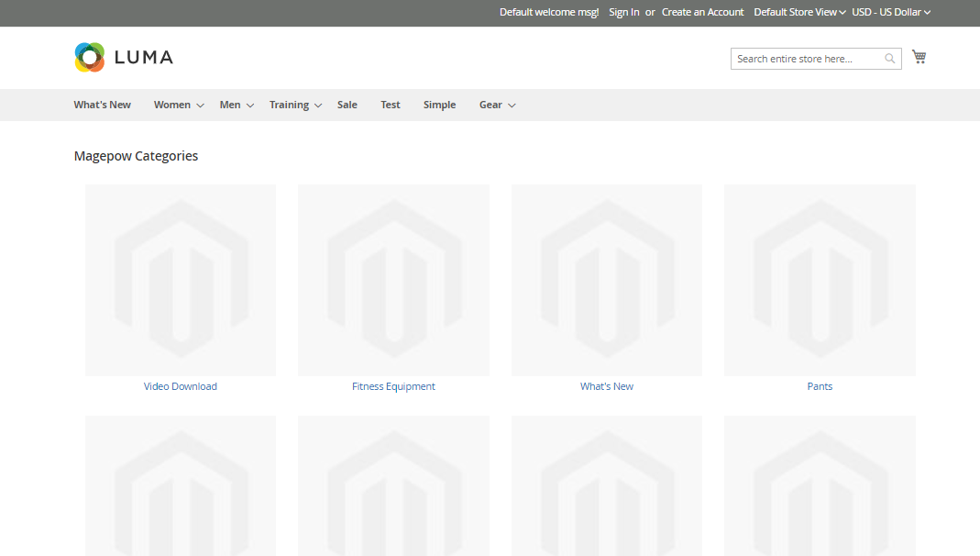Open the Video Download category link
Image resolution: width=980 pixels, height=556 pixels.
pos(181,386)
